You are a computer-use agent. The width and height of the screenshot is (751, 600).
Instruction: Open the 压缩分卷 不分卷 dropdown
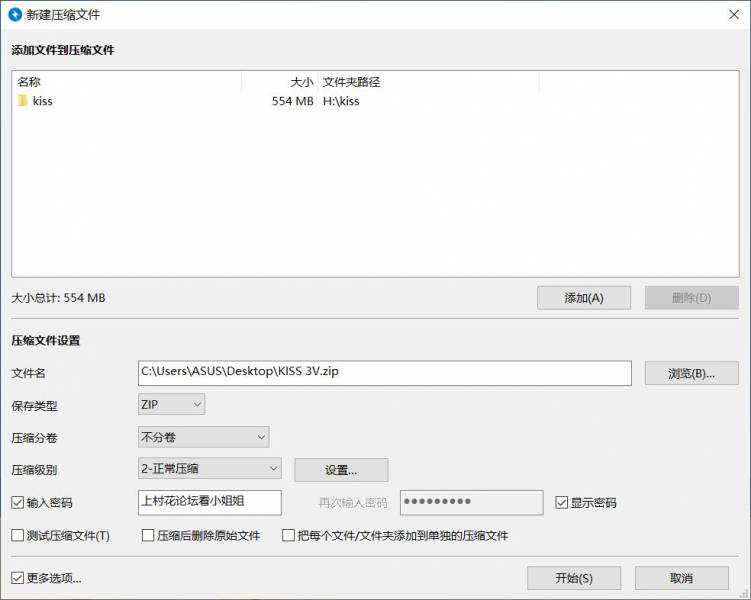(x=204, y=437)
